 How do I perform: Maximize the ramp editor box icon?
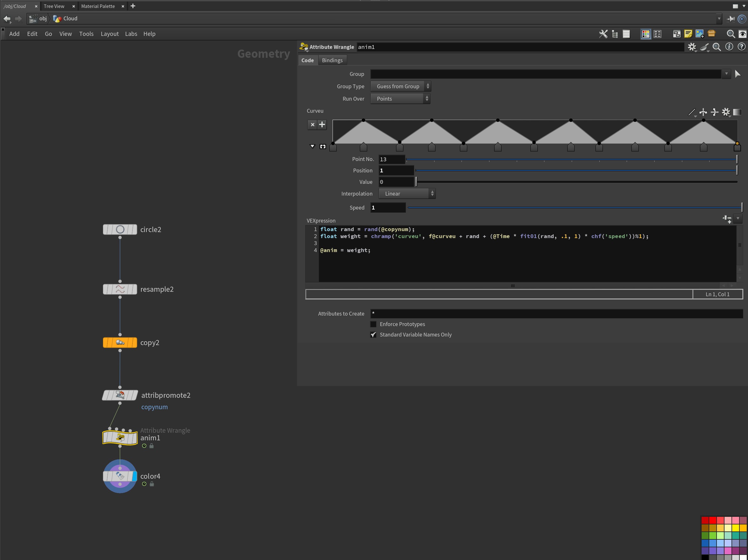(x=323, y=146)
